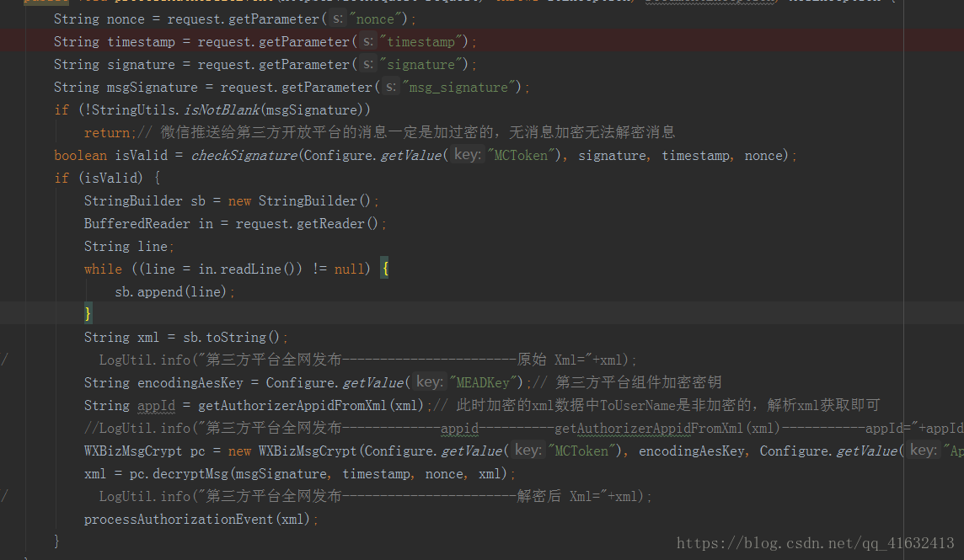Click the checkSignature method call
The width and height of the screenshot is (964, 560).
pos(244,156)
